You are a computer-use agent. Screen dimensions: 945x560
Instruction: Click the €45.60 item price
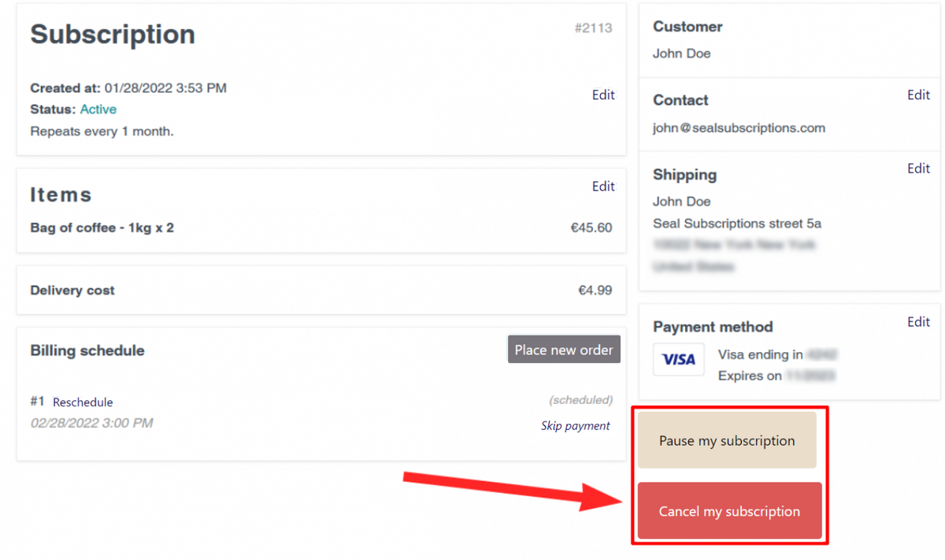pyautogui.click(x=591, y=228)
